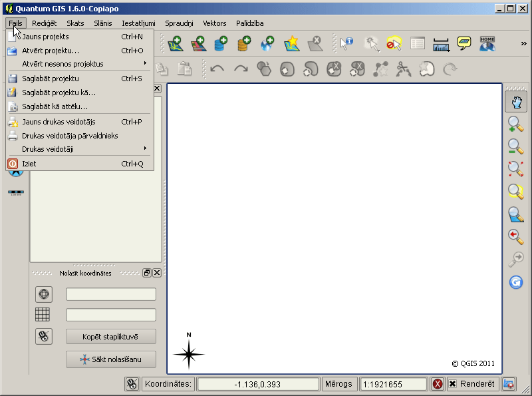Click the Rotate Point Symbols icon
This screenshot has width=532, height=396.
pos(450,69)
